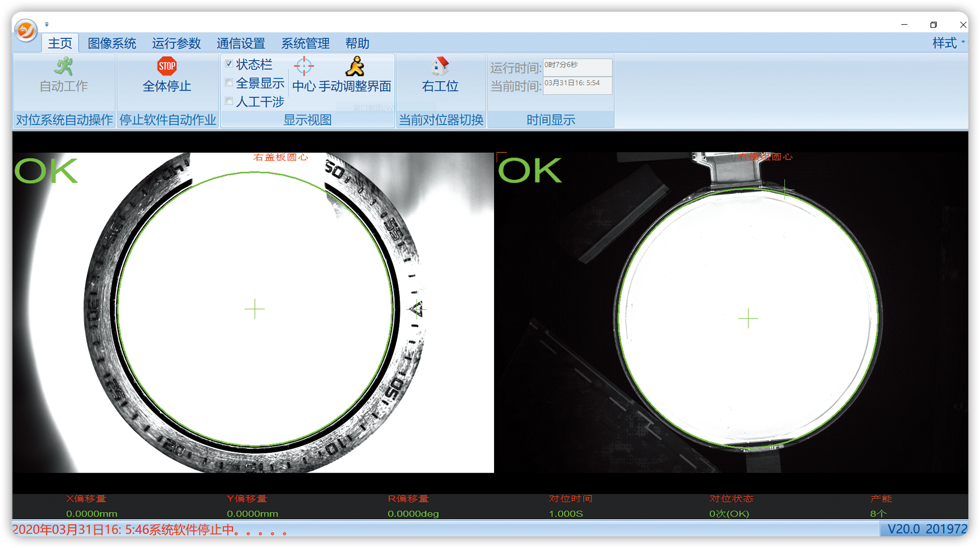Click the crosshair Center icon
This screenshot has width=980, height=548.
click(x=304, y=67)
